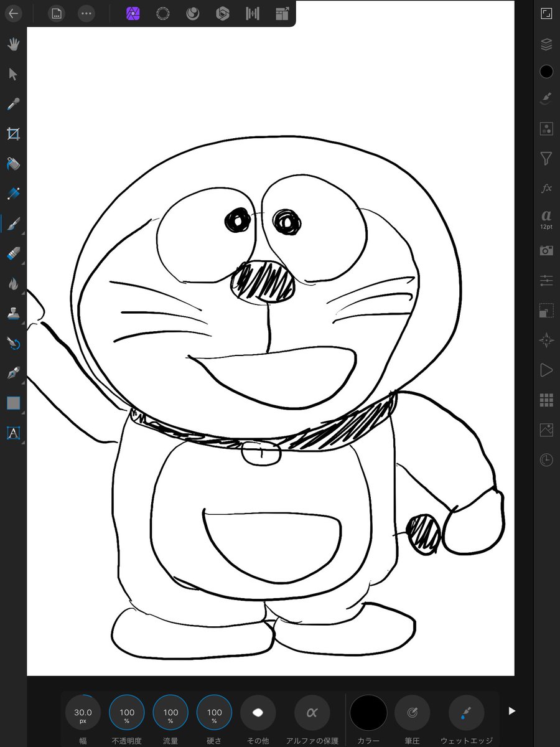
Task: Open the History clock studio
Action: [546, 460]
